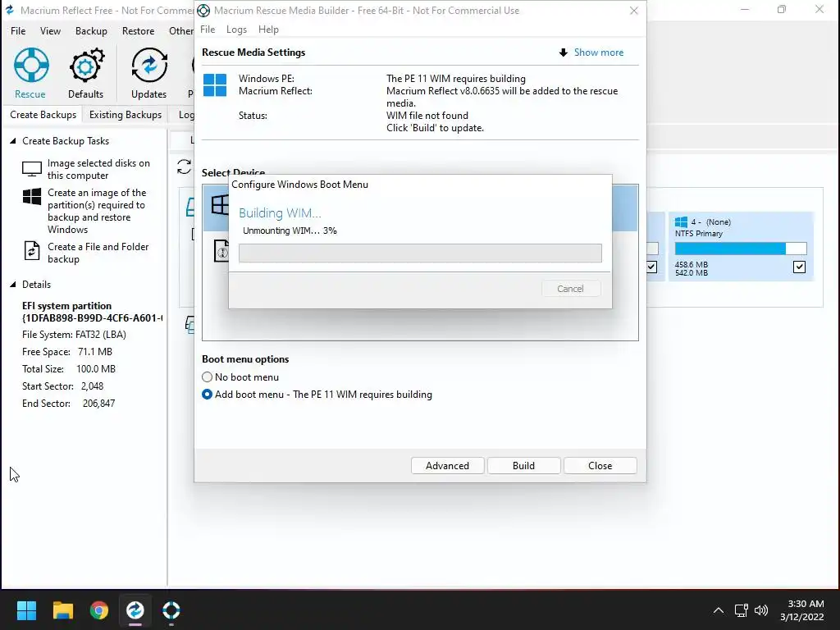Switch to the Existing Backups tab

point(126,115)
